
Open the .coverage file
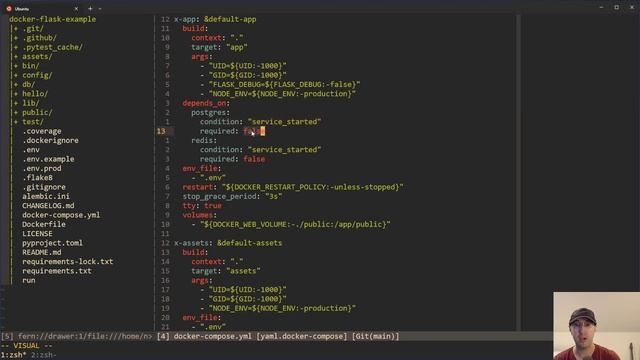(42, 131)
